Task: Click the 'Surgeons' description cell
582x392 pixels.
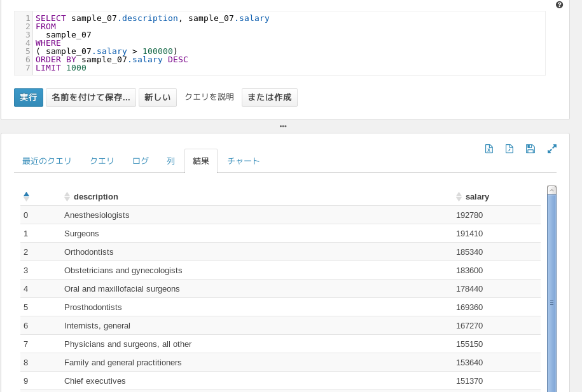Action: point(81,234)
